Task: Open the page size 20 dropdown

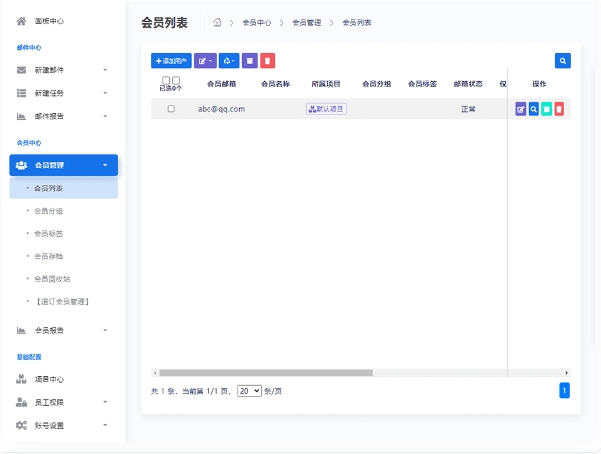Action: point(250,391)
